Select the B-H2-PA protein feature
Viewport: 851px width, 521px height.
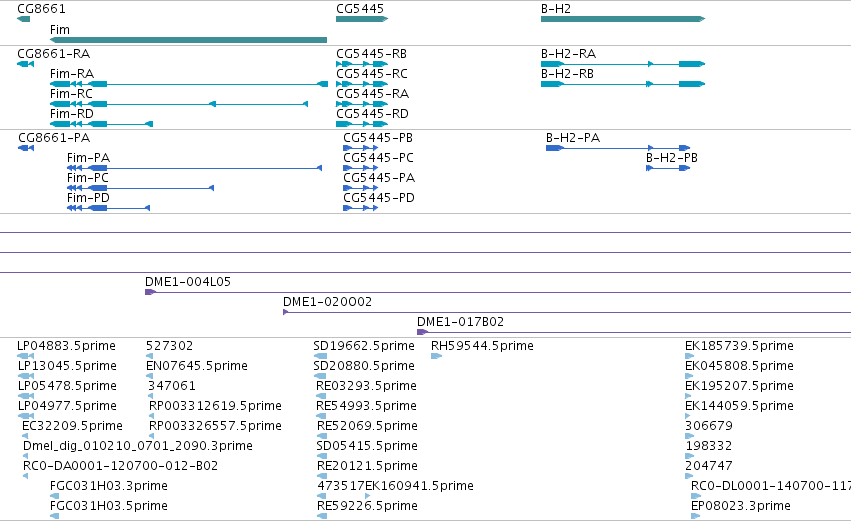(x=618, y=148)
